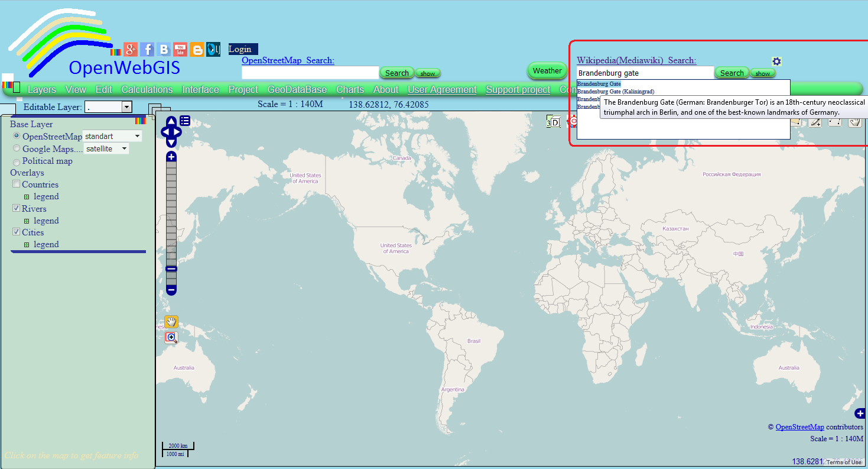Image resolution: width=868 pixels, height=469 pixels.
Task: Select the 3D view icon above the map
Action: [x=554, y=121]
